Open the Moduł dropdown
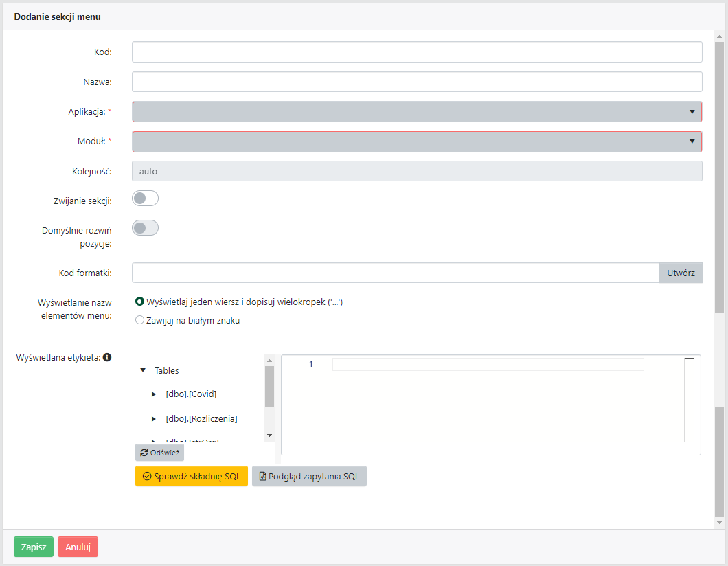 417,141
